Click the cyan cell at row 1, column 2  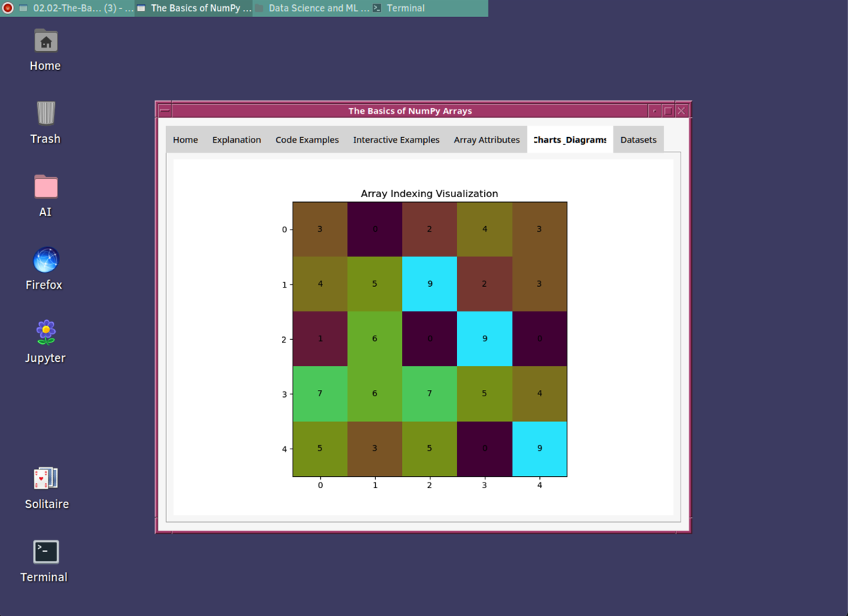click(x=430, y=284)
